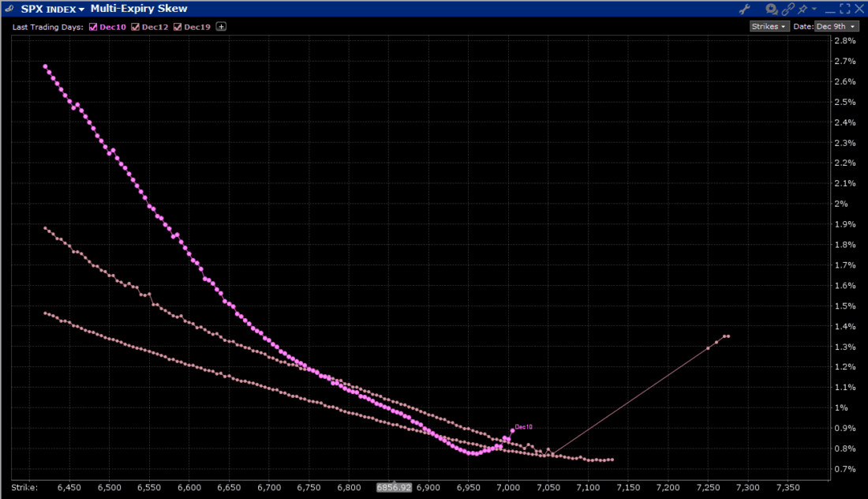Uncheck the Dec19 last trading day

pos(178,26)
